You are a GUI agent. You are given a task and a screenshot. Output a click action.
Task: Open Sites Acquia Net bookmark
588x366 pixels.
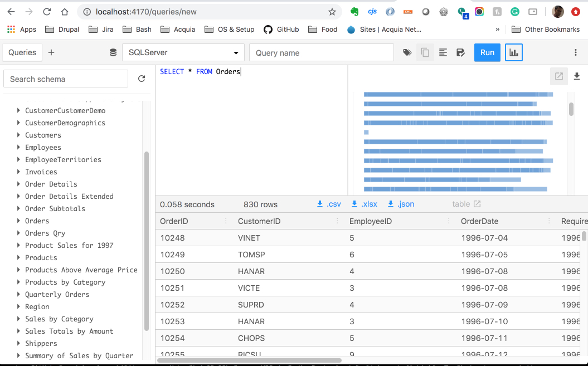[384, 30]
